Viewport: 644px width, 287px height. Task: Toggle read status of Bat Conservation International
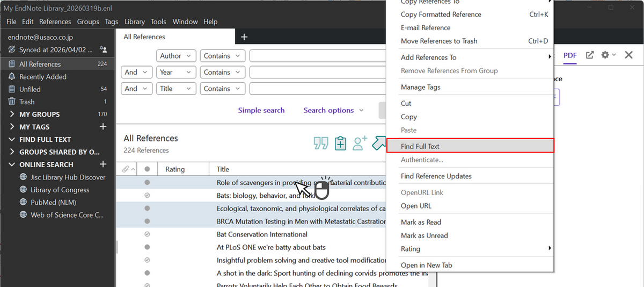tap(147, 234)
